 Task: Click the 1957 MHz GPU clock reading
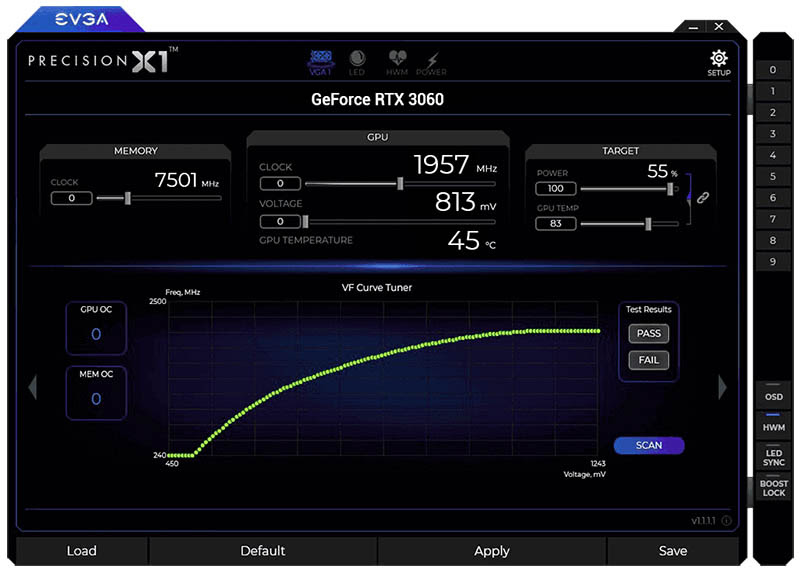click(x=455, y=165)
